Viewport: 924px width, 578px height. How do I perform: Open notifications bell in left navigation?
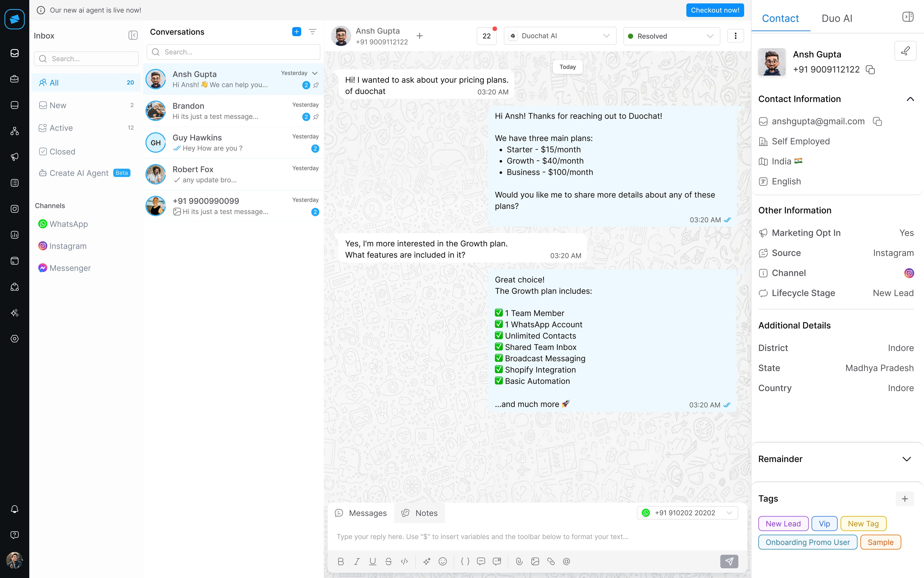(14, 509)
